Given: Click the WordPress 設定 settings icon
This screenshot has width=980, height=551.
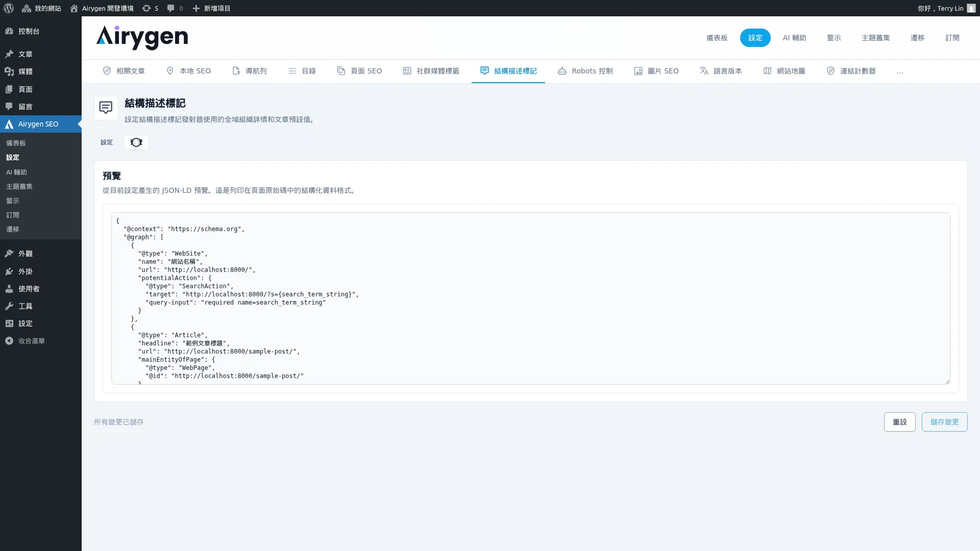Looking at the screenshot, I should tap(9, 323).
